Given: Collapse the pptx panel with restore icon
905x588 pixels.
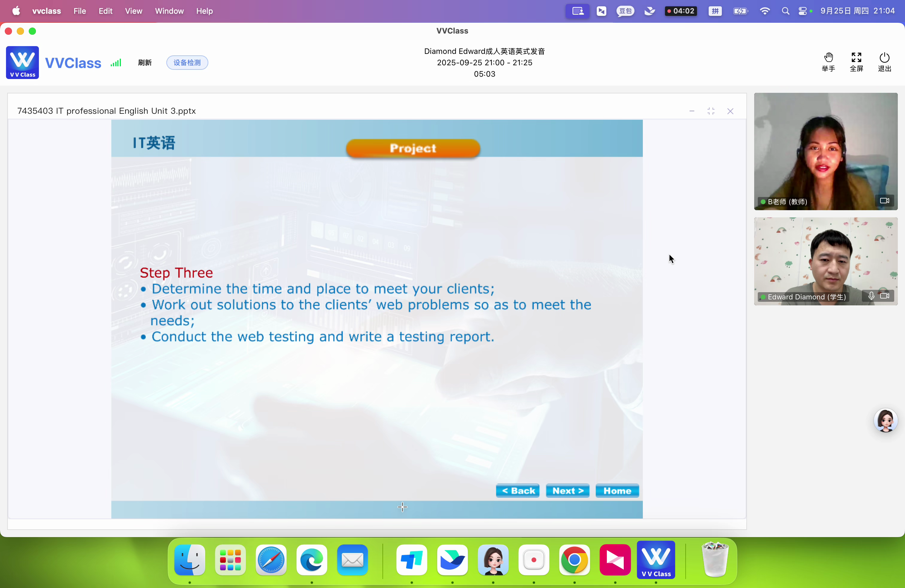Looking at the screenshot, I should click(711, 111).
